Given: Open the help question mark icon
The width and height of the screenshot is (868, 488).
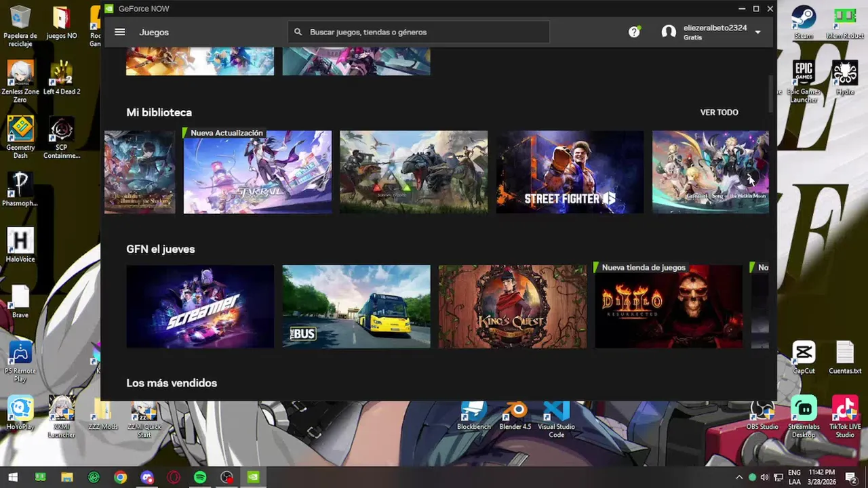Looking at the screenshot, I should (x=634, y=32).
